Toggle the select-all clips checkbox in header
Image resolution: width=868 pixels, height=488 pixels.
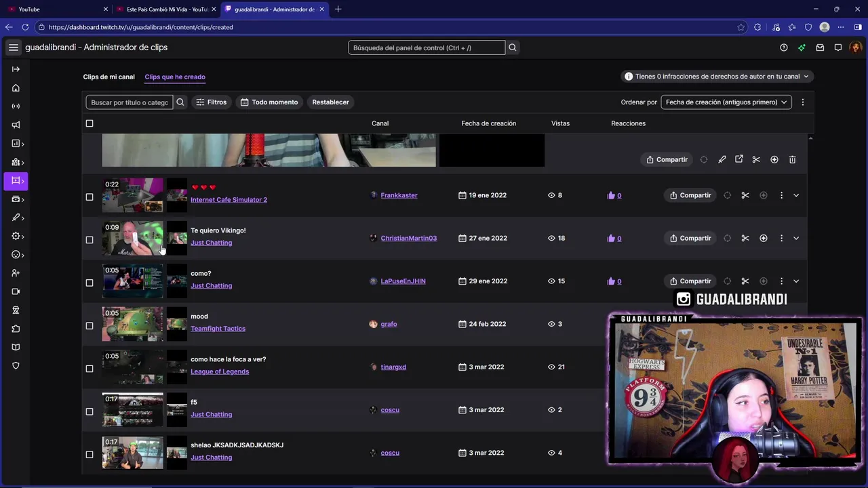pyautogui.click(x=90, y=123)
